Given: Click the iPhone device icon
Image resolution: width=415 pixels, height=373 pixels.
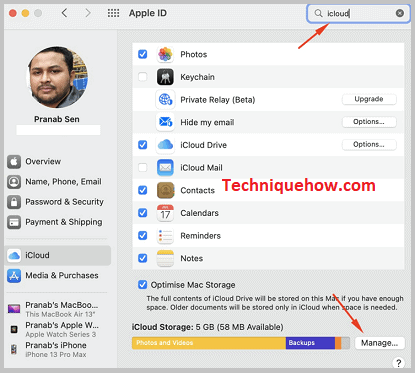Looking at the screenshot, I should point(14,349).
